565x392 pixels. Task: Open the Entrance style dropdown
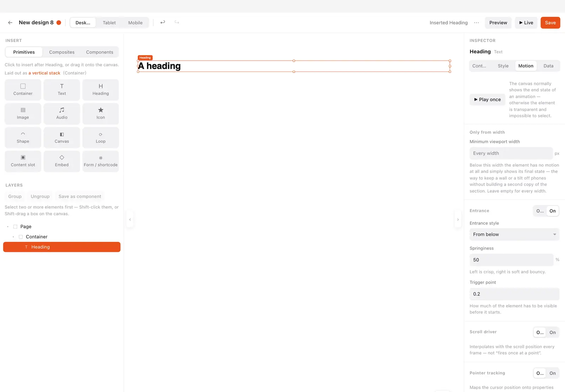515,234
